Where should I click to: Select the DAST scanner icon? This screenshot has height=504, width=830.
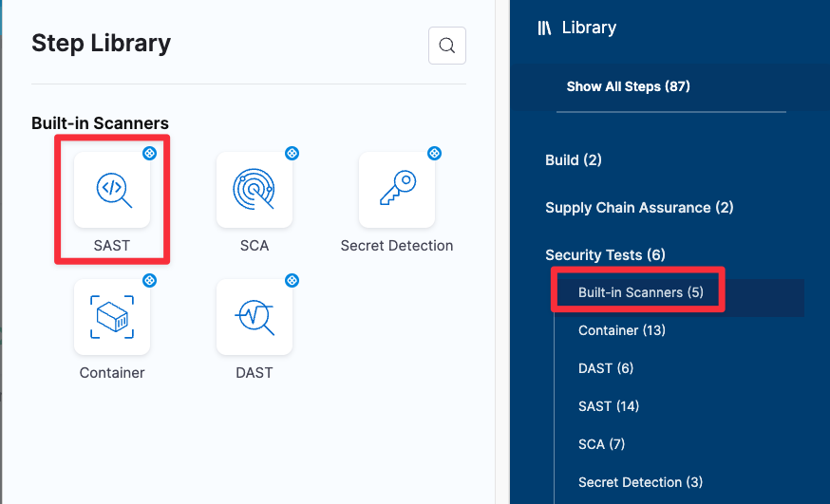[255, 316]
